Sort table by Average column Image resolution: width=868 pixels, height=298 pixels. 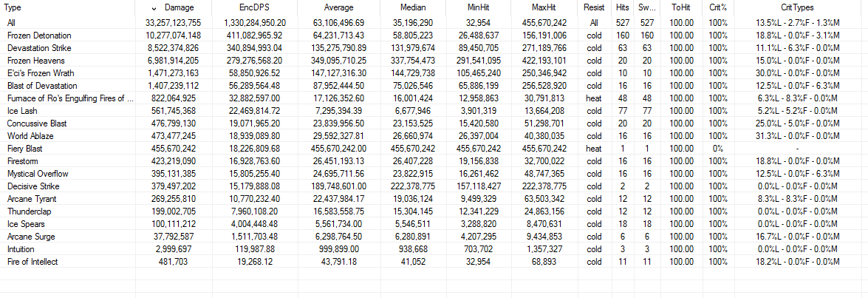pyautogui.click(x=339, y=8)
